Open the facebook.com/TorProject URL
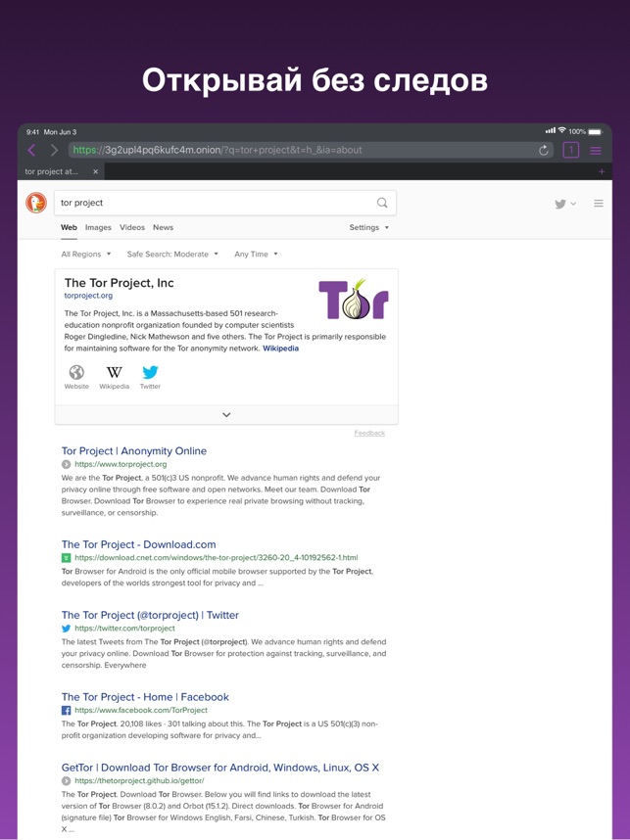 click(141, 711)
